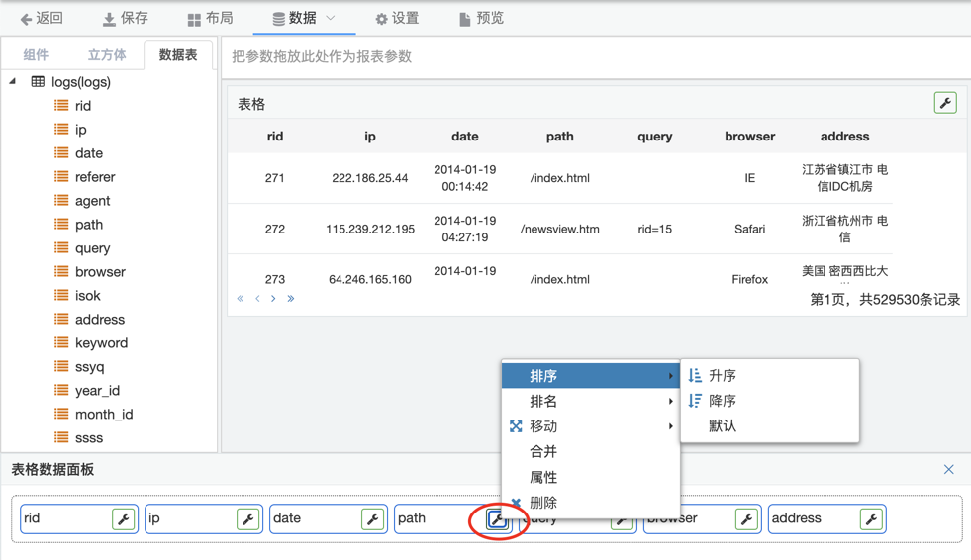971x560 pixels.
Task: Open the 数据 dropdown in the toolbar
Action: (304, 18)
